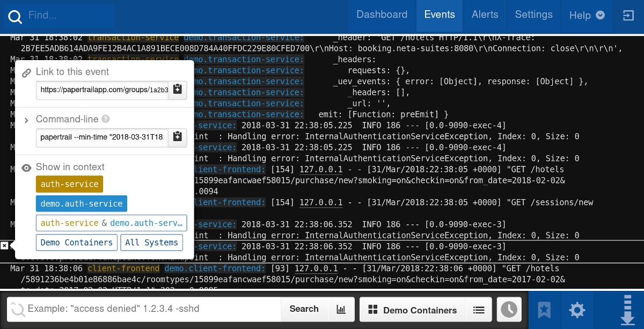Click the orange client-frontend system link
Image resolution: width=644 pixels, height=329 pixels.
click(x=123, y=268)
